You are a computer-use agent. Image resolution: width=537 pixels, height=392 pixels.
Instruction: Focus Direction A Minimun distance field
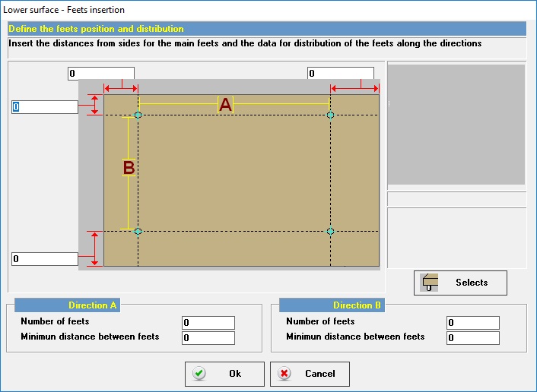(x=208, y=338)
